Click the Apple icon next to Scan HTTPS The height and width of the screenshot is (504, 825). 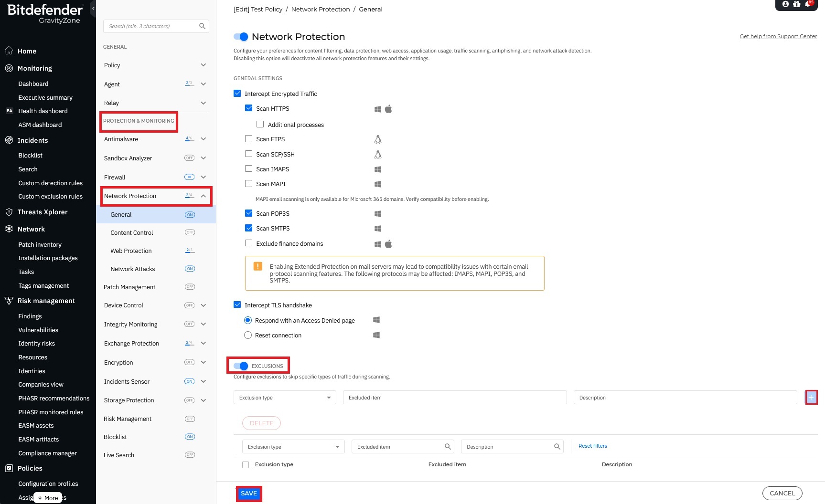(388, 109)
